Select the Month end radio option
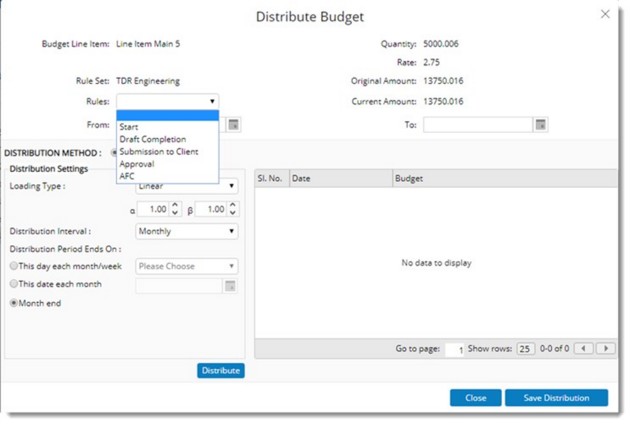 click(14, 303)
